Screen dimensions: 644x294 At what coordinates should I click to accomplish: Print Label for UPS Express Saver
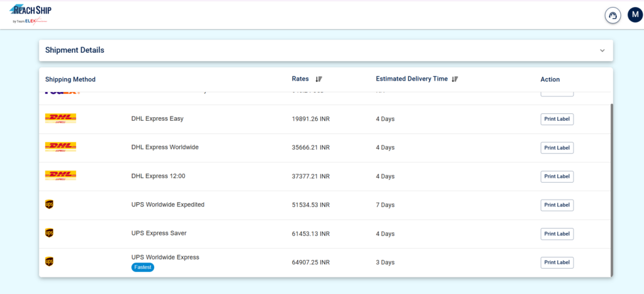(557, 234)
